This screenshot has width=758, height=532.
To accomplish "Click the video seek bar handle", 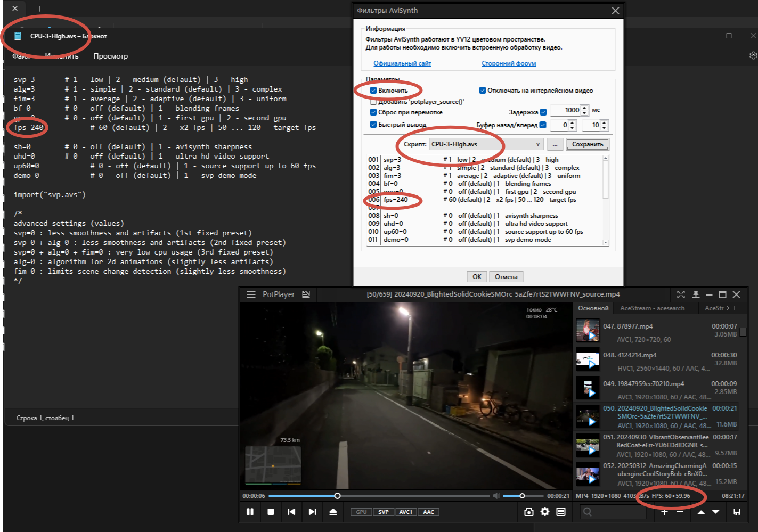I will point(337,496).
